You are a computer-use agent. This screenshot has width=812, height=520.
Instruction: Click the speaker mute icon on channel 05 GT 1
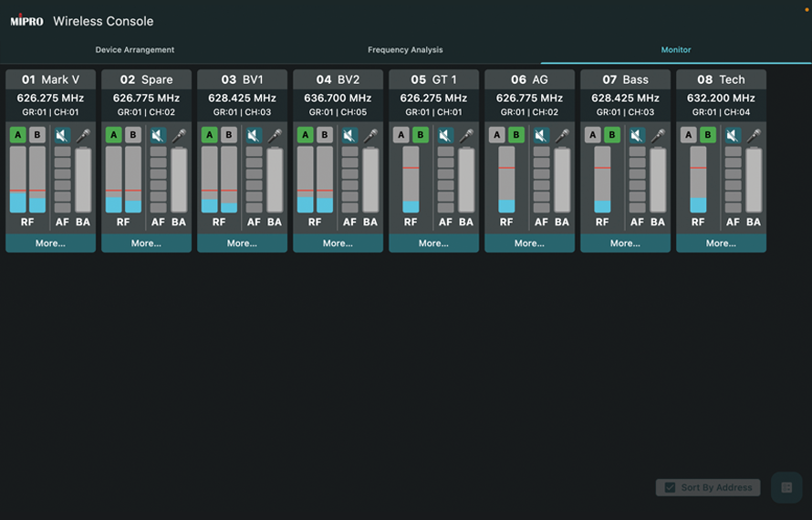(445, 135)
